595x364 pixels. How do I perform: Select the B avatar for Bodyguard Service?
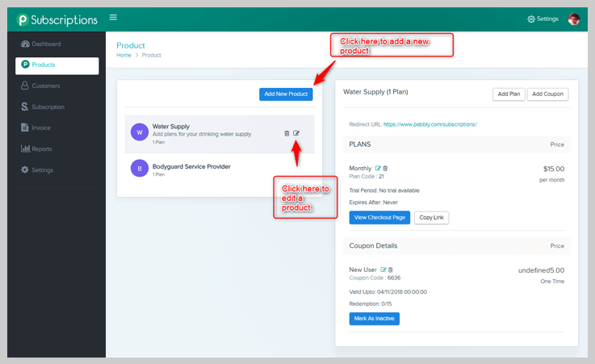pyautogui.click(x=140, y=169)
